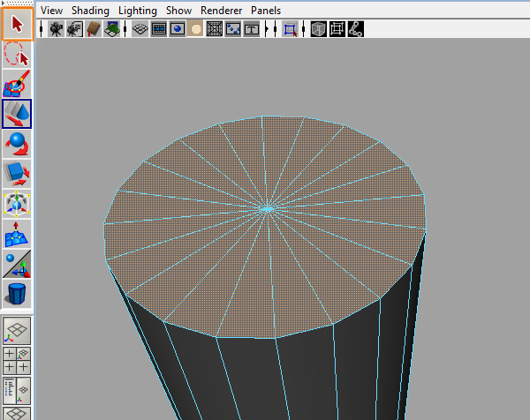
Task: Click the Select Camera icon
Action: pyautogui.click(x=56, y=29)
